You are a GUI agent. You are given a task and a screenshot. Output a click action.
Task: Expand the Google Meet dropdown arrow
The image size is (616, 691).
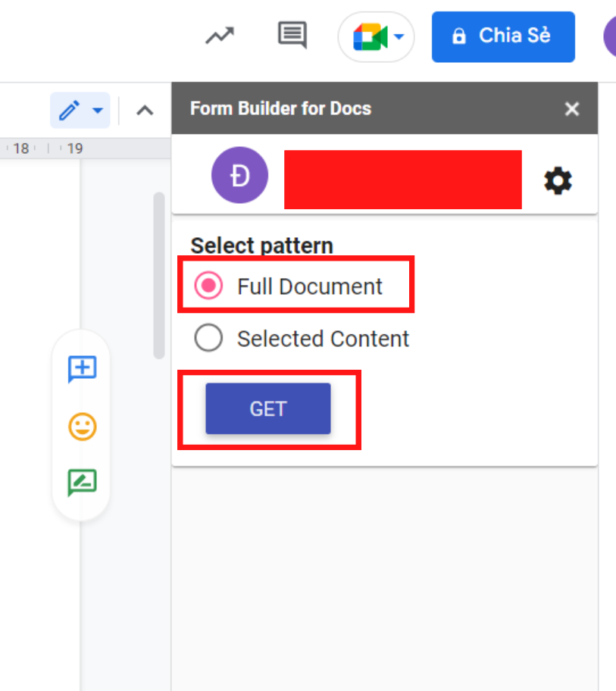[399, 37]
